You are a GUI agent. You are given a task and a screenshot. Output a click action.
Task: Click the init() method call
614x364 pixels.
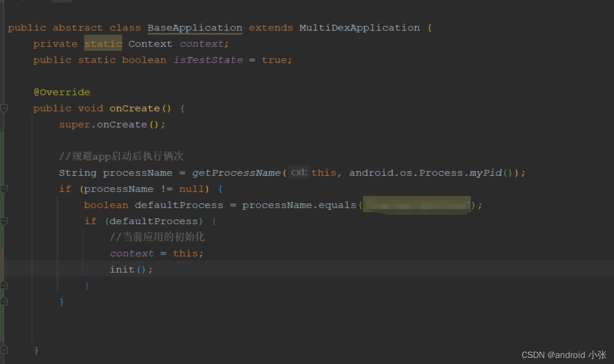coord(125,269)
